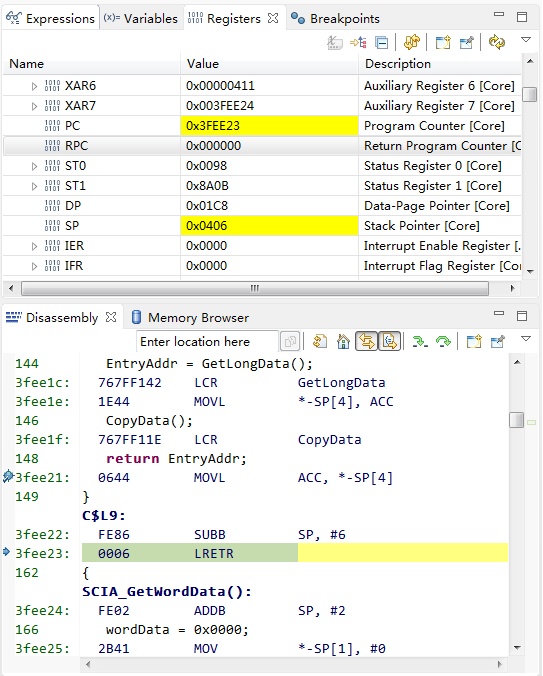Click the Pin to Debug Context icon in Registers
This screenshot has height=676, width=543.
point(467,42)
